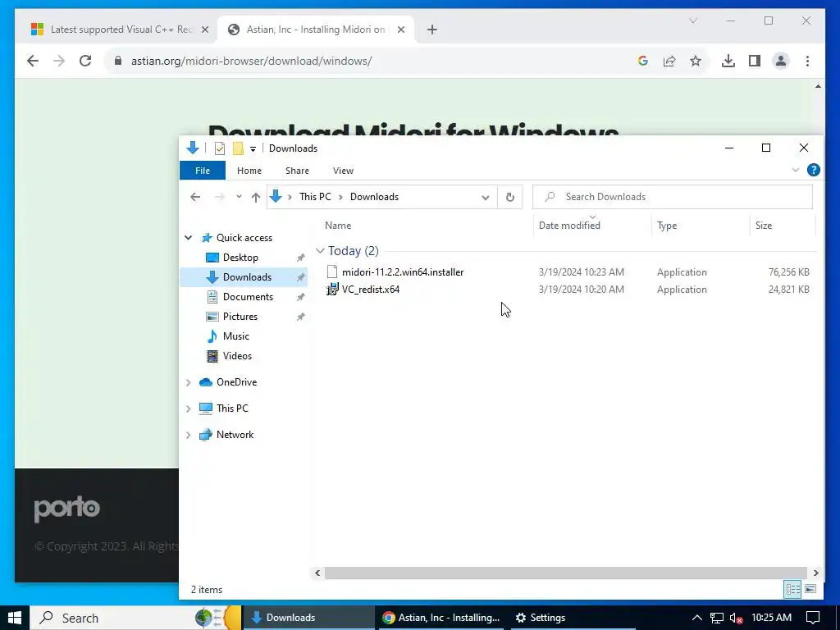
Task: Click the Google icon in the address bar
Action: click(x=643, y=61)
